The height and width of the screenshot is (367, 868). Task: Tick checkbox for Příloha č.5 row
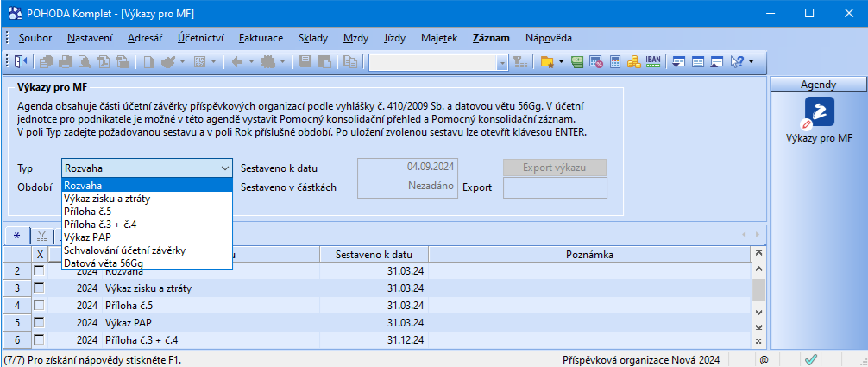click(x=40, y=305)
